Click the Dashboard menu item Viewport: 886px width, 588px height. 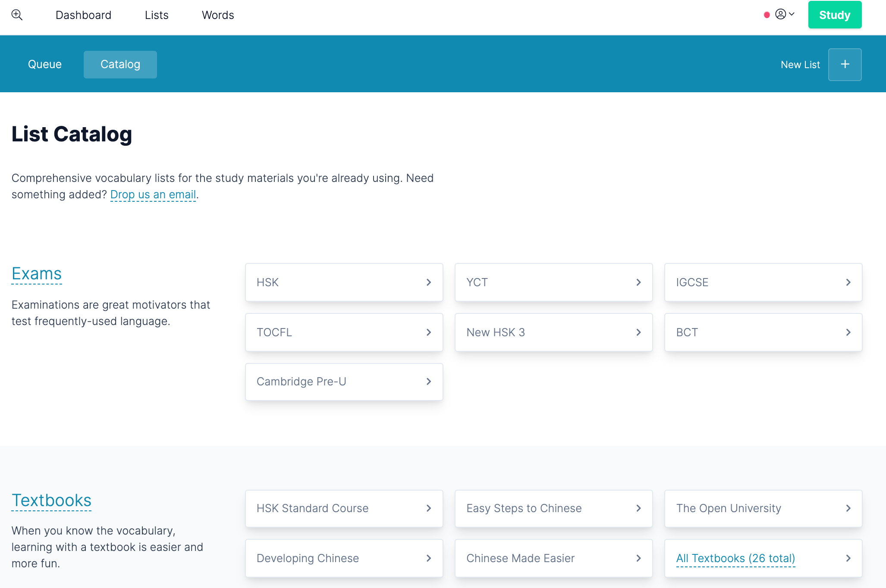point(83,14)
